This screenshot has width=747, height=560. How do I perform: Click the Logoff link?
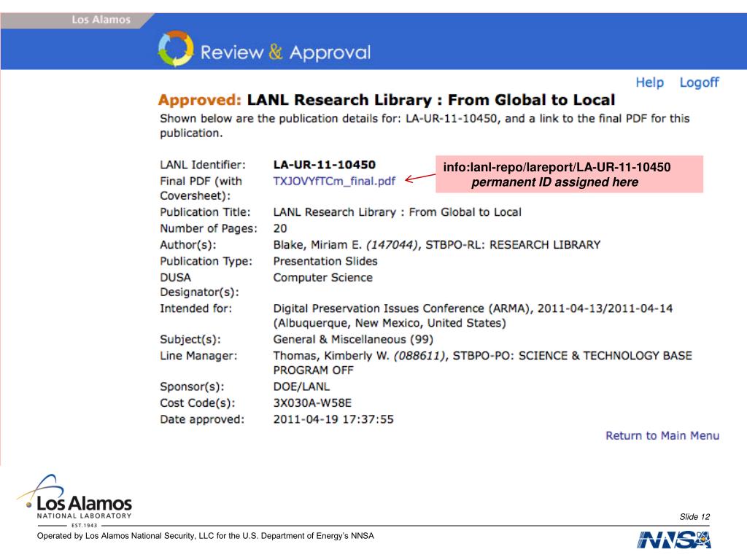pyautogui.click(x=699, y=82)
